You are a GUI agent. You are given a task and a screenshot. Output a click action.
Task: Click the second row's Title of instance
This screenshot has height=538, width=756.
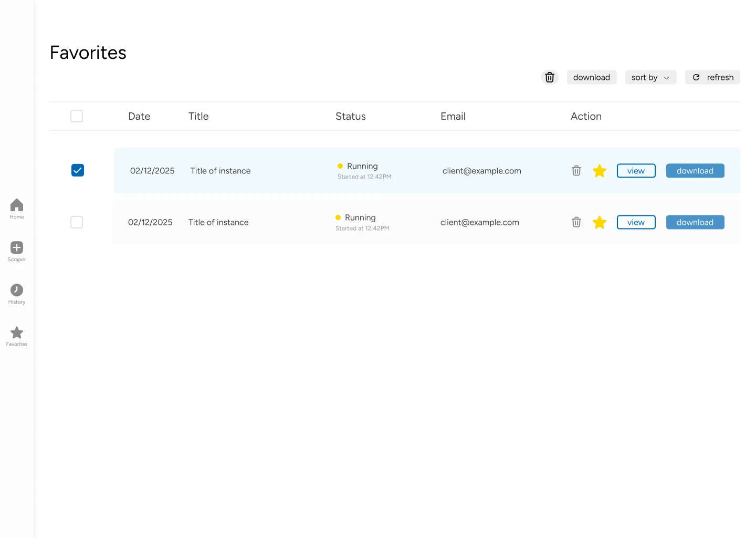coord(218,222)
